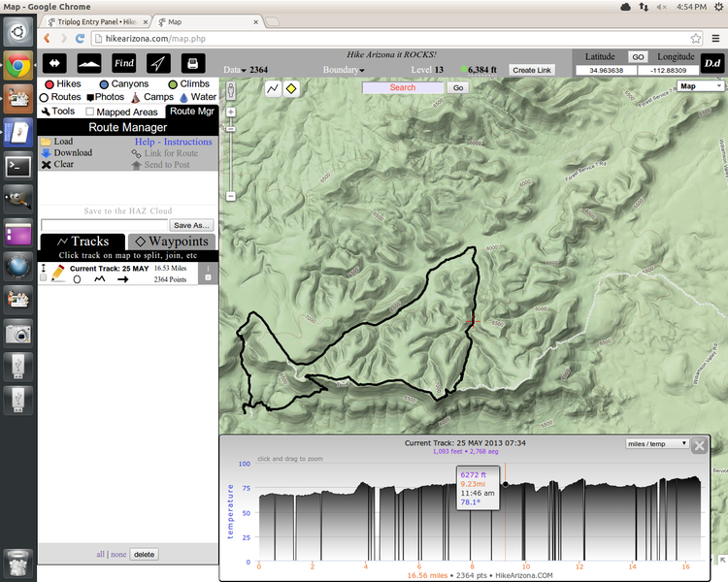Click the Load folder icon

coord(46,142)
